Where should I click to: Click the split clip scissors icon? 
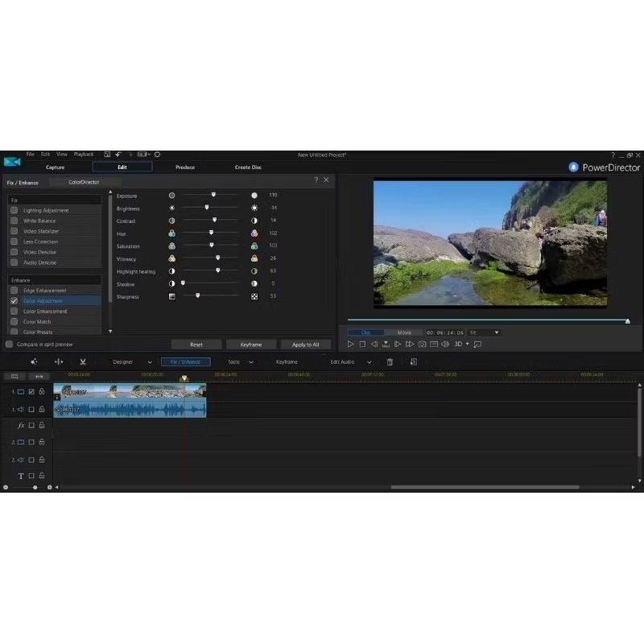click(82, 362)
